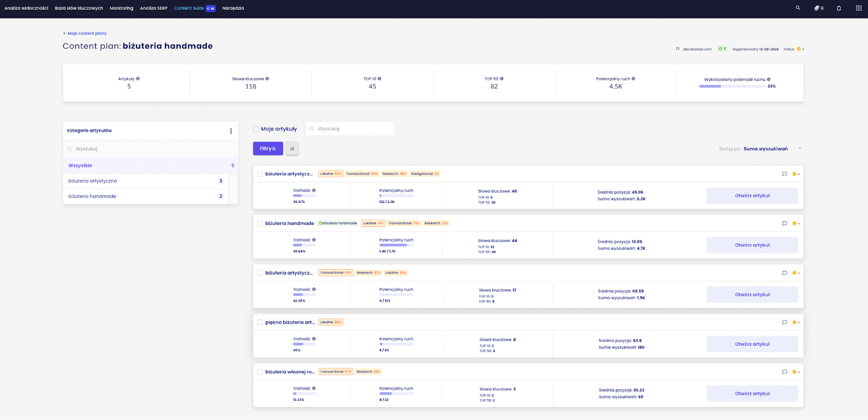868x420 pixels.
Task: Open status dropdown on piękna biżuteria art... article
Action: pyautogui.click(x=796, y=322)
